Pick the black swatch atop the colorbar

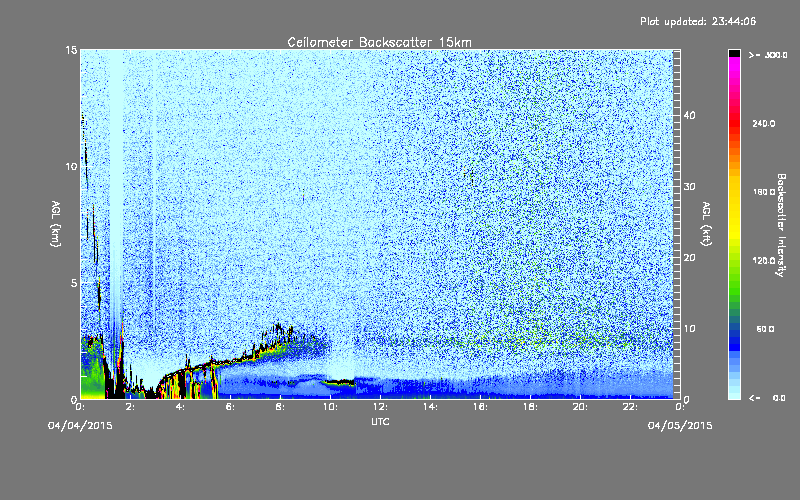[x=734, y=53]
